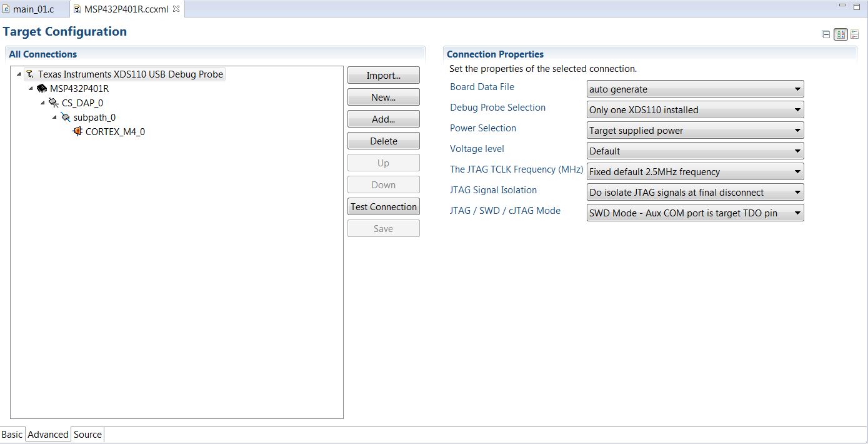Toggle the two-column layout view icon

click(841, 35)
